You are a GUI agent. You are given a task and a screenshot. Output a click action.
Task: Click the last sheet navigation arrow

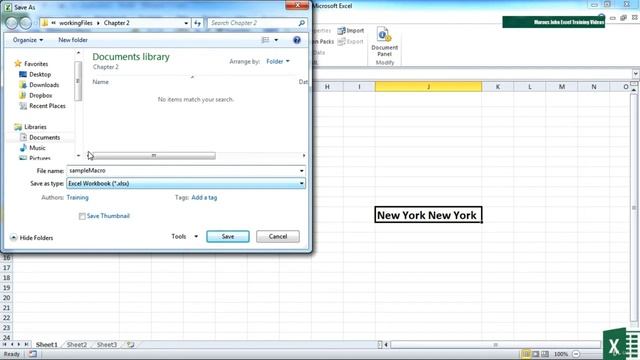pyautogui.click(x=27, y=344)
